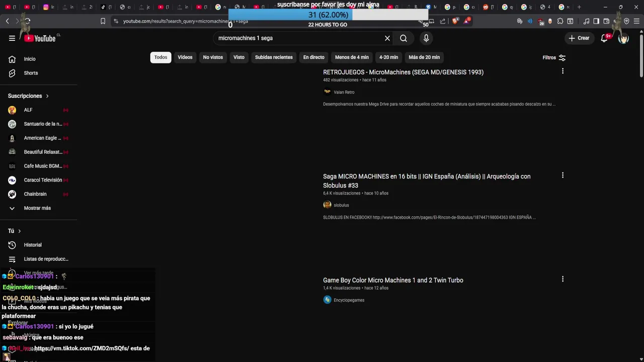The width and height of the screenshot is (644, 362).
Task: Open the Brave VPN shield icon
Action: pyautogui.click(x=626, y=21)
